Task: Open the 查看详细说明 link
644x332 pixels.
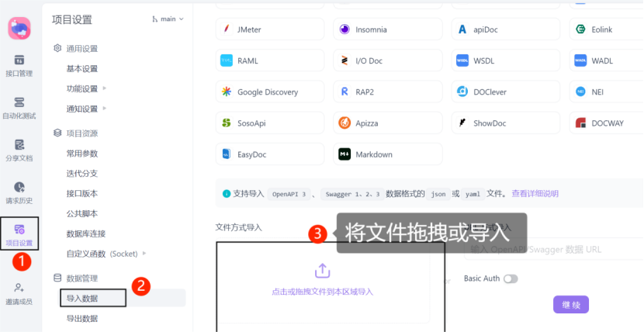Action: [x=535, y=194]
